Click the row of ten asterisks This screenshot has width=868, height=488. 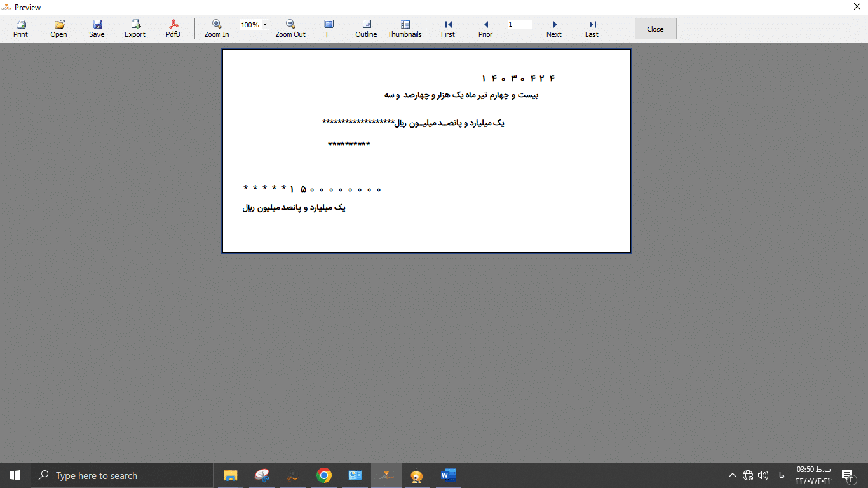[x=349, y=145]
